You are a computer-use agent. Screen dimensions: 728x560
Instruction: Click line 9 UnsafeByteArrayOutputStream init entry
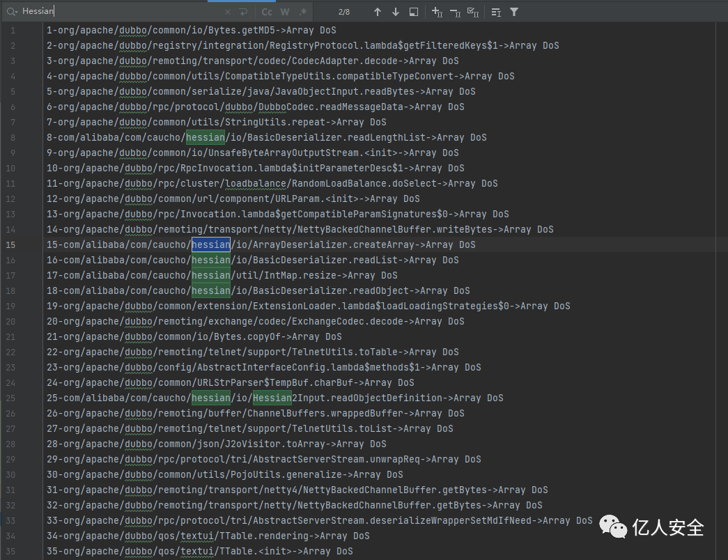click(253, 153)
